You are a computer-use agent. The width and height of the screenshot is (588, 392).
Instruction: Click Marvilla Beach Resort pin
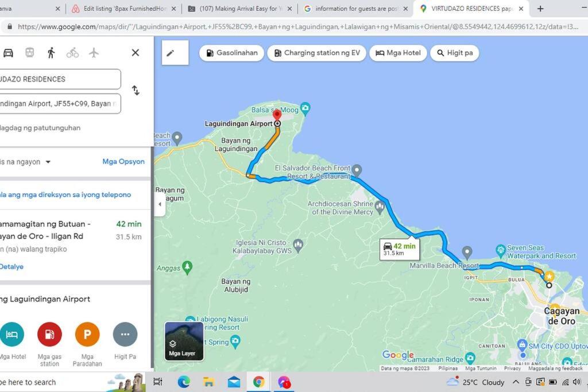coord(467,252)
